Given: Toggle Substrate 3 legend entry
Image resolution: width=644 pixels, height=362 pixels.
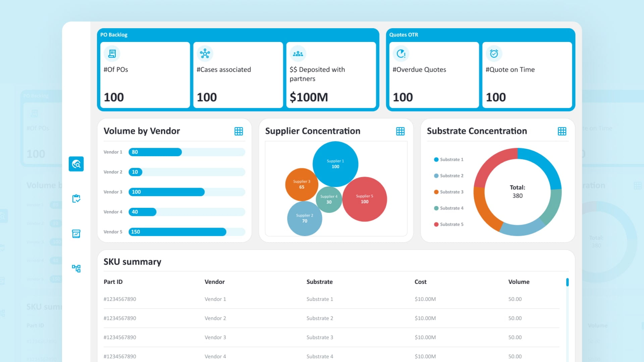Looking at the screenshot, I should coord(448,192).
